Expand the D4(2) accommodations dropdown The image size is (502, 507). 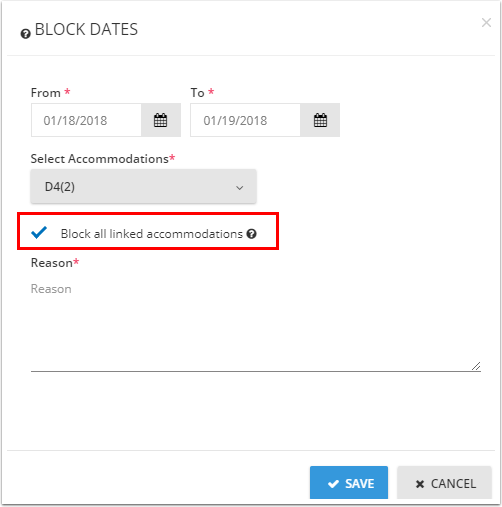point(143,187)
